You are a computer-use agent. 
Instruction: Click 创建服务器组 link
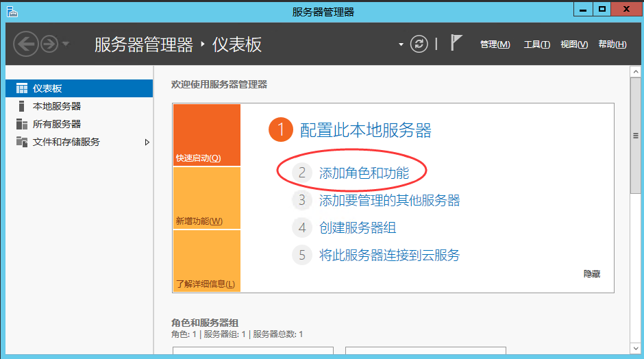pyautogui.click(x=358, y=227)
